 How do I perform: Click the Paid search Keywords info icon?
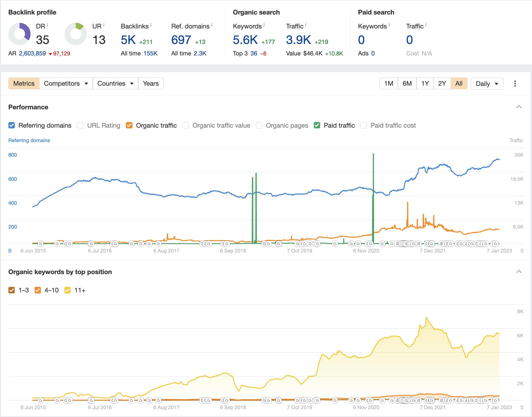tap(389, 25)
